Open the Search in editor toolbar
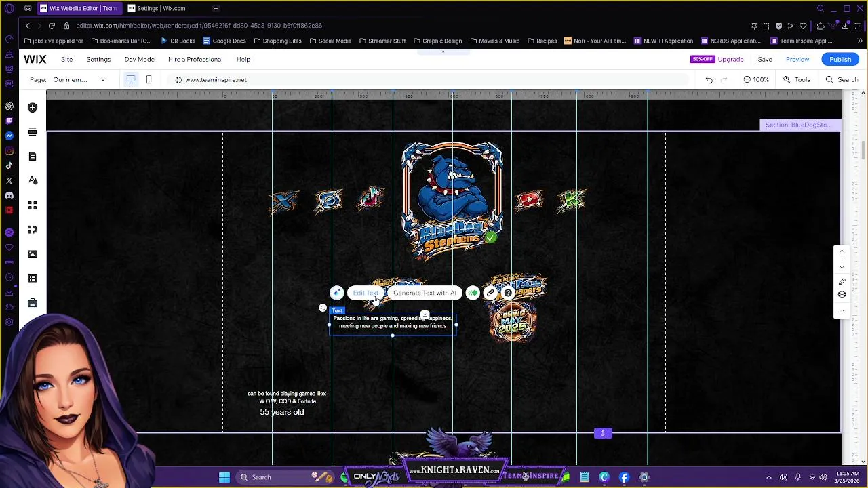The width and height of the screenshot is (868, 488). point(842,80)
